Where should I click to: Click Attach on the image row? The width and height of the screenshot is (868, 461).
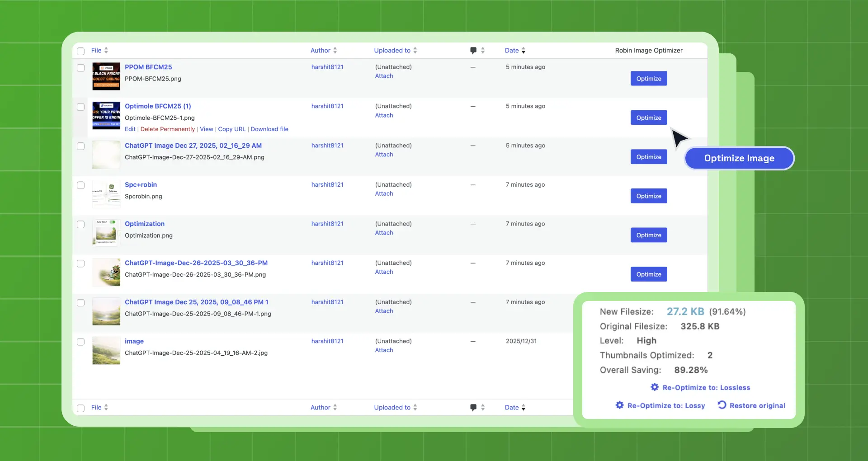383,350
